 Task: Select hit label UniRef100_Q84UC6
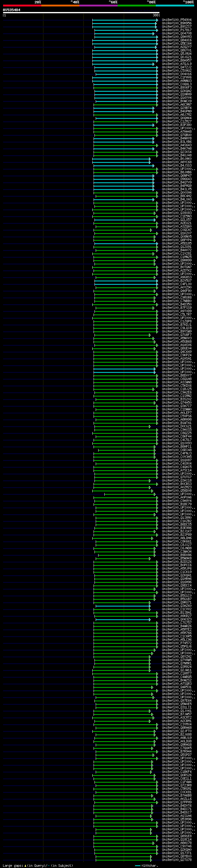(x=176, y=40)
